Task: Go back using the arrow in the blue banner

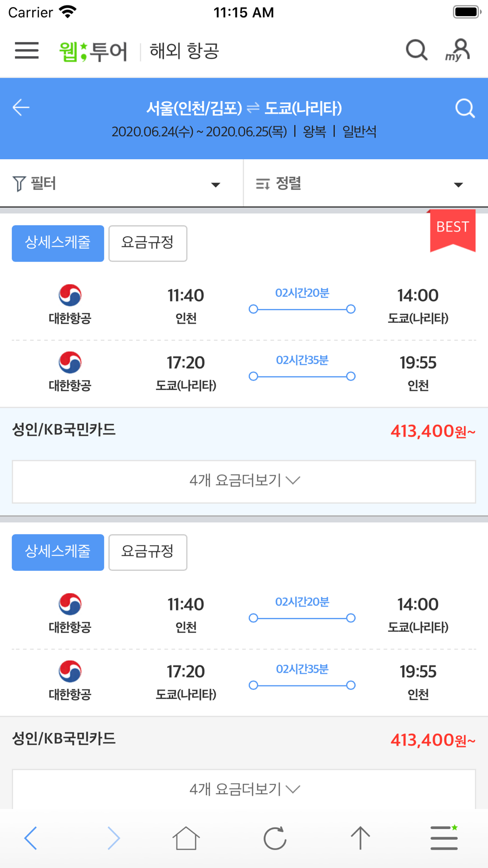Action: click(21, 107)
